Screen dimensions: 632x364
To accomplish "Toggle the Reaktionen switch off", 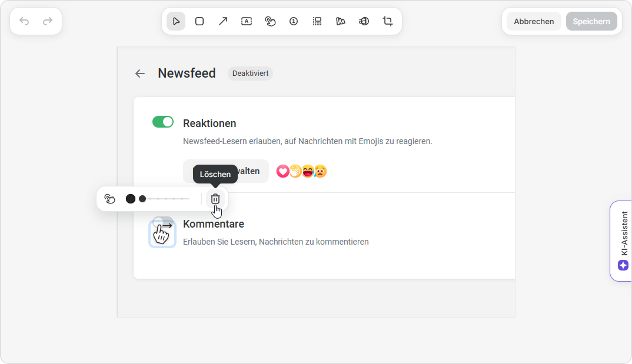I will (x=163, y=122).
